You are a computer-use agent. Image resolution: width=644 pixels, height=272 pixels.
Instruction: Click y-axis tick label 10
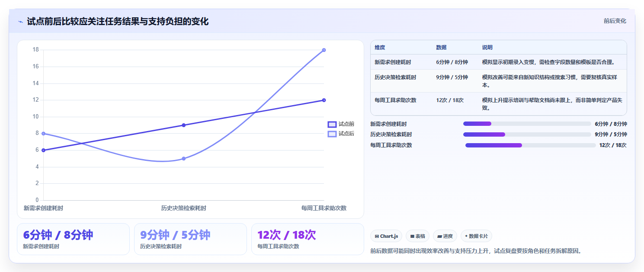(35, 117)
